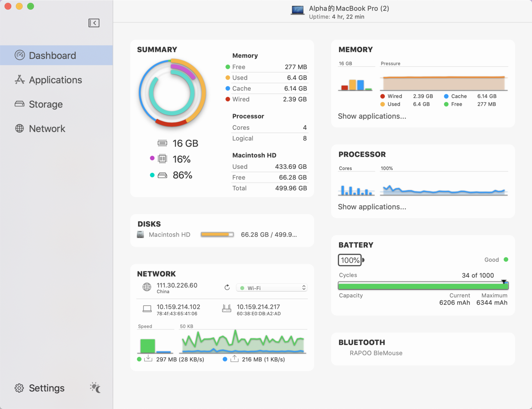Click the summary ring chart
The width and height of the screenshot is (532, 409).
click(172, 93)
